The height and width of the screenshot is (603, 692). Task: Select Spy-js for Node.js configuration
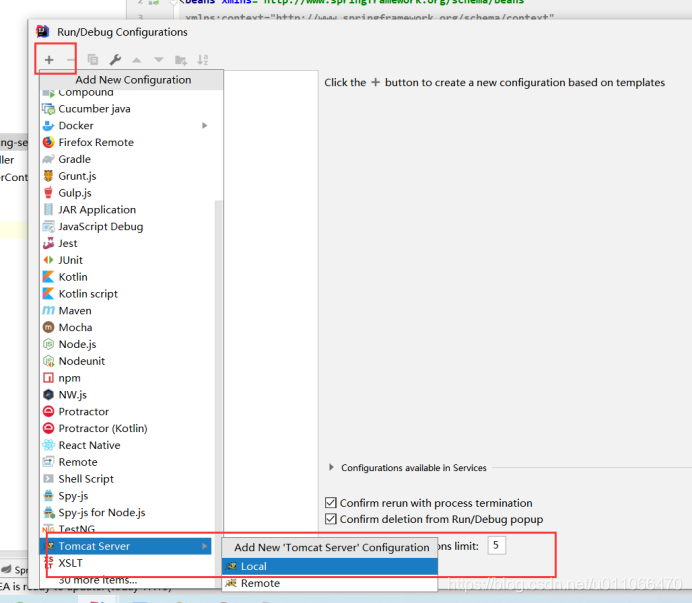[127, 512]
